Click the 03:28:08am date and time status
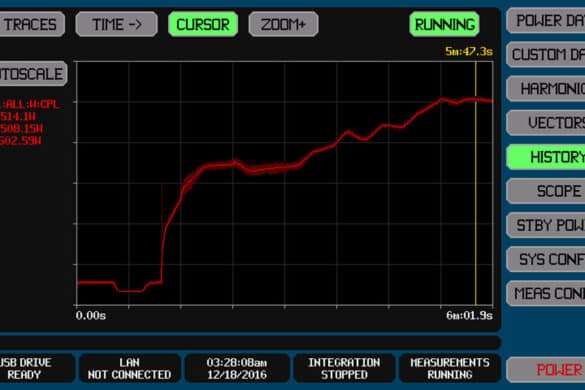585x390 pixels. pyautogui.click(x=237, y=368)
